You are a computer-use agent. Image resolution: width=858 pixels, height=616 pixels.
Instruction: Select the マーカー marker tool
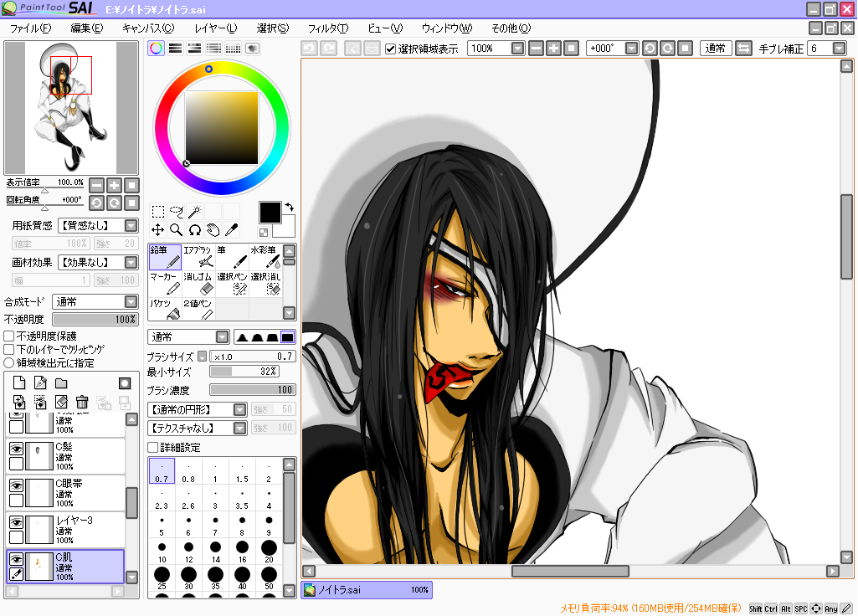click(x=165, y=284)
